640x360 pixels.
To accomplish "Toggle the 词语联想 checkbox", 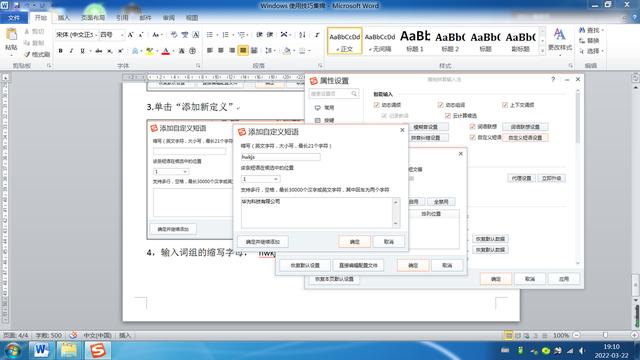I will 473,127.
